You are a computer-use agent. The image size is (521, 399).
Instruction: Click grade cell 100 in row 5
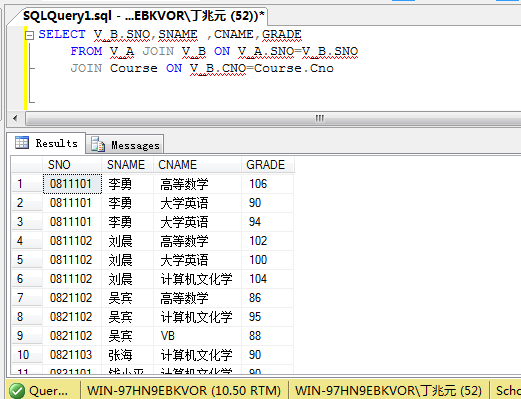click(267, 260)
